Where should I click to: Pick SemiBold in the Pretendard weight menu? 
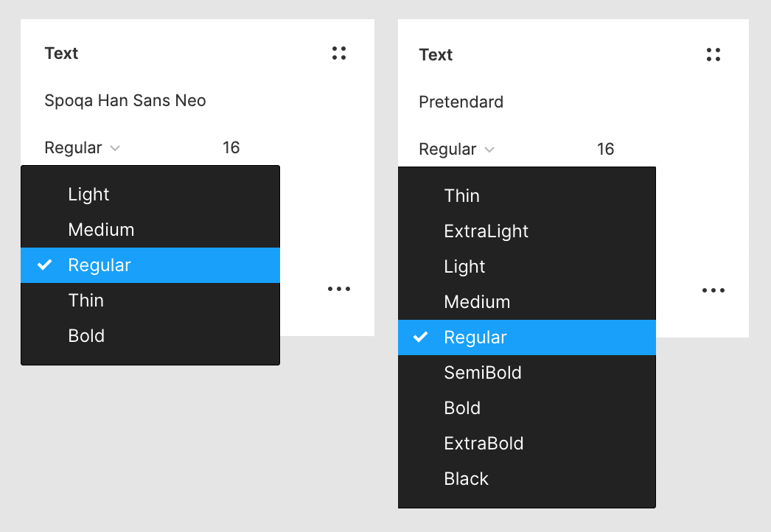click(483, 373)
